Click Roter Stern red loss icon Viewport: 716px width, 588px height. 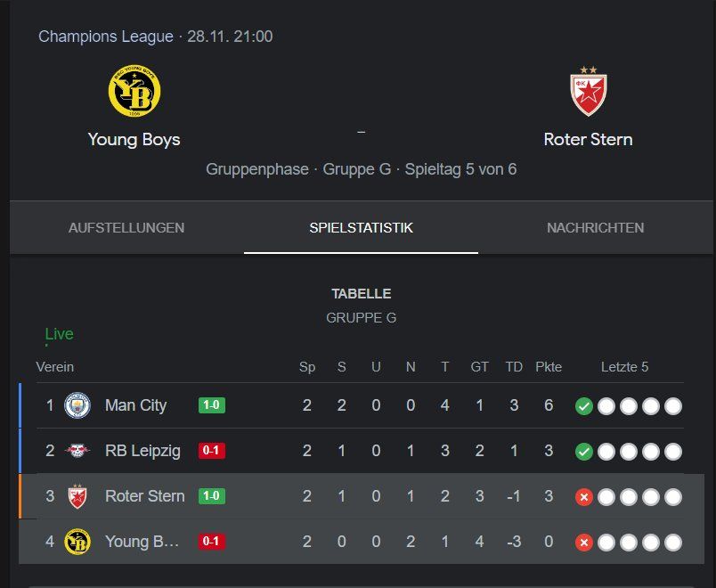click(x=584, y=497)
